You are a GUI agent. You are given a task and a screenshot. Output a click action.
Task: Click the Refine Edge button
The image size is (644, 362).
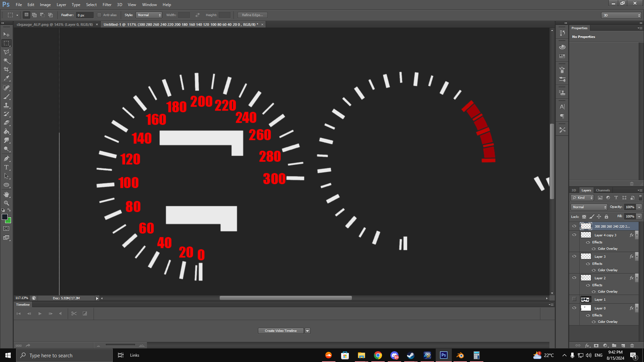point(252,15)
